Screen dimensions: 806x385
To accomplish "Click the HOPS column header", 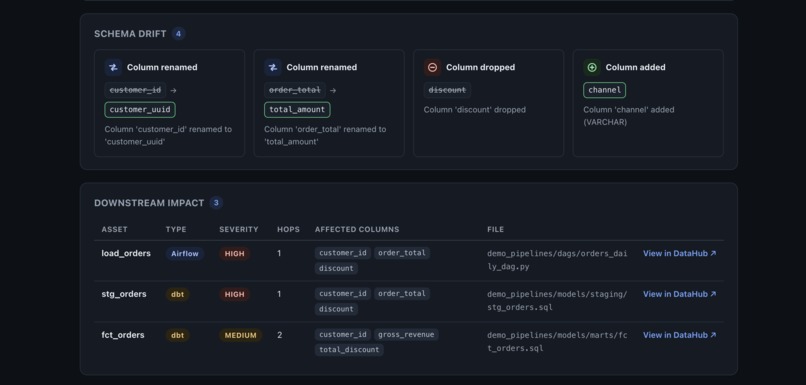I will click(x=288, y=230).
